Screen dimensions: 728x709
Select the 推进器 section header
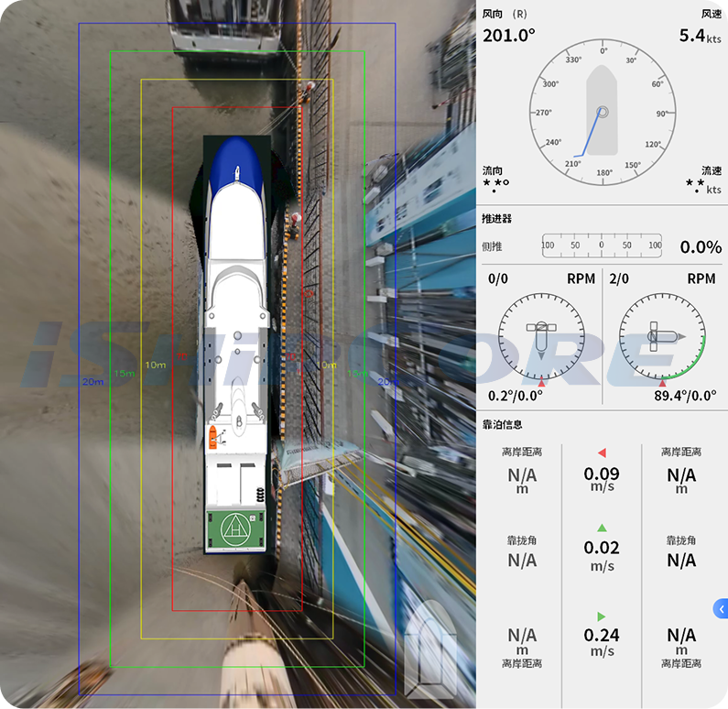tap(496, 219)
